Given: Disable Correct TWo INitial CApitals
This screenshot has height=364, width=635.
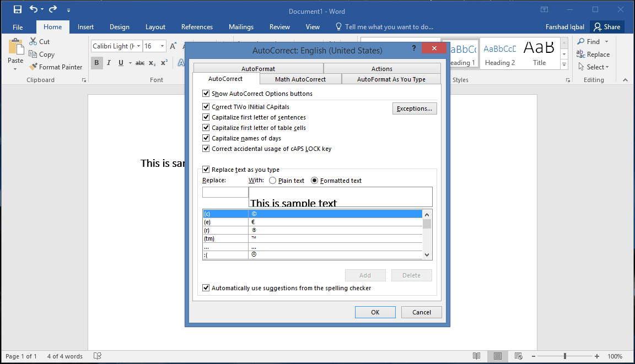Looking at the screenshot, I should coord(206,106).
